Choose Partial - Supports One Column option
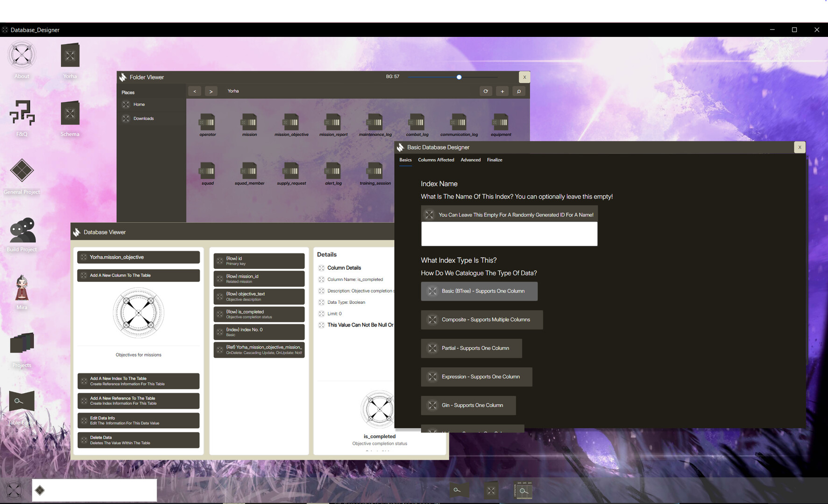This screenshot has width=828, height=504. pos(471,348)
